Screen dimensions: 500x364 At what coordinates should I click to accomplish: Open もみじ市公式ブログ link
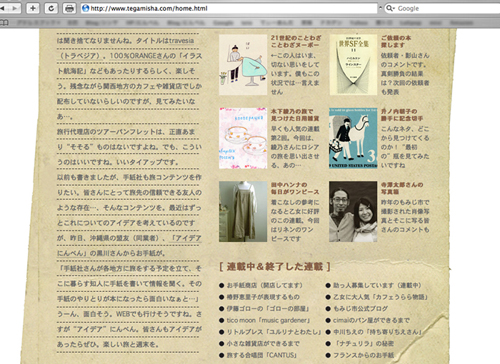tap(361, 309)
